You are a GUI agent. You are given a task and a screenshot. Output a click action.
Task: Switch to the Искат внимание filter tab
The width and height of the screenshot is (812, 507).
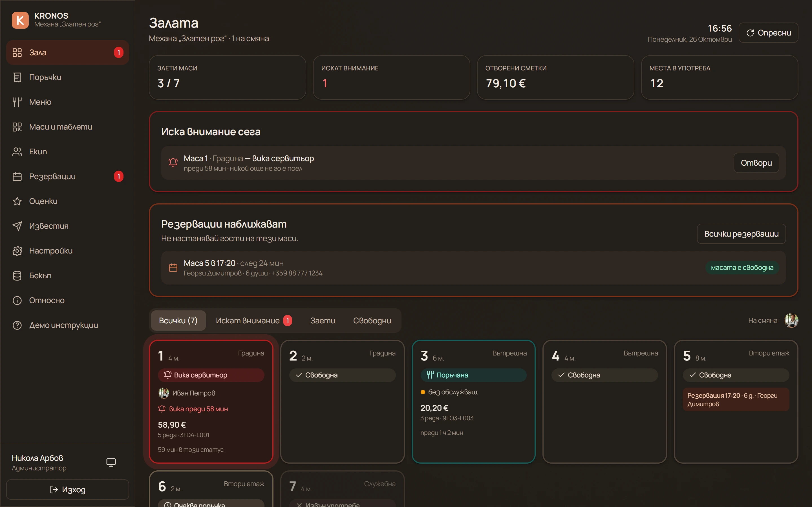(254, 321)
